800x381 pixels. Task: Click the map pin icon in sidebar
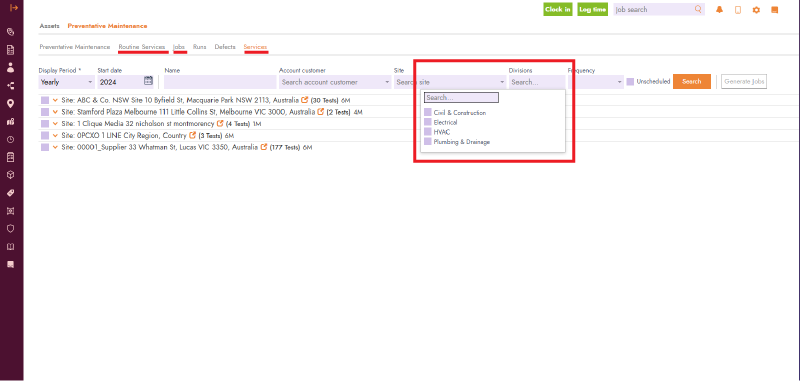(10, 104)
